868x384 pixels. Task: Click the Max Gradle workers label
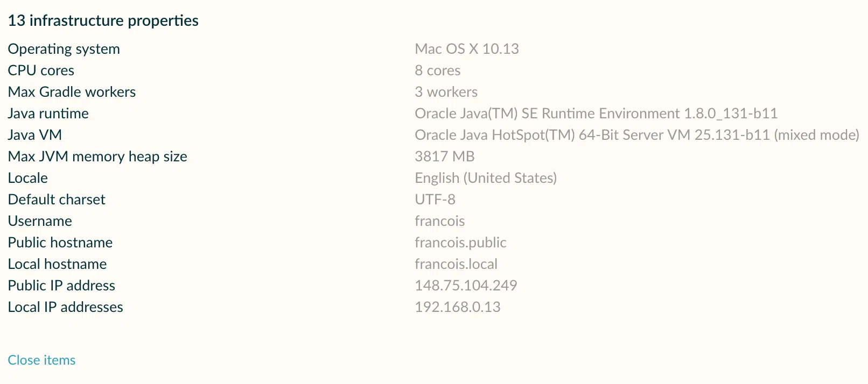click(72, 92)
